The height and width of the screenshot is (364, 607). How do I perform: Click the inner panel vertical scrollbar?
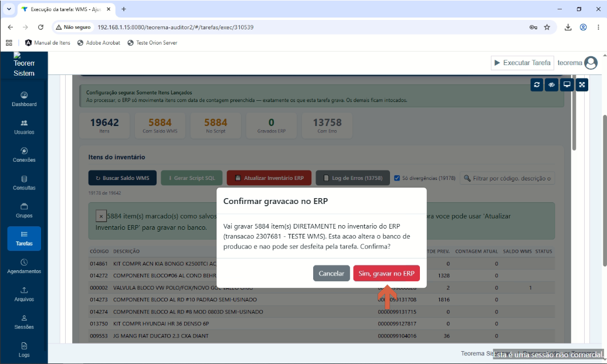(x=574, y=112)
